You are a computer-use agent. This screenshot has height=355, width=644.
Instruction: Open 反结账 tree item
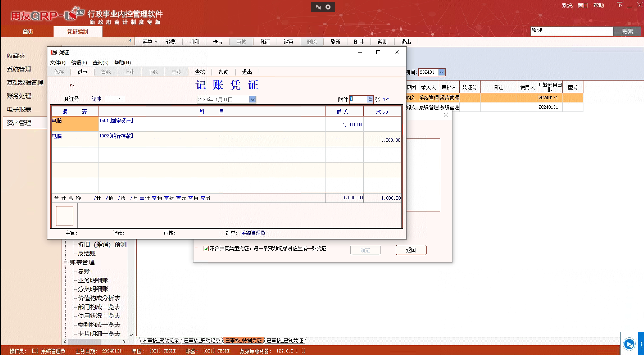pos(87,253)
